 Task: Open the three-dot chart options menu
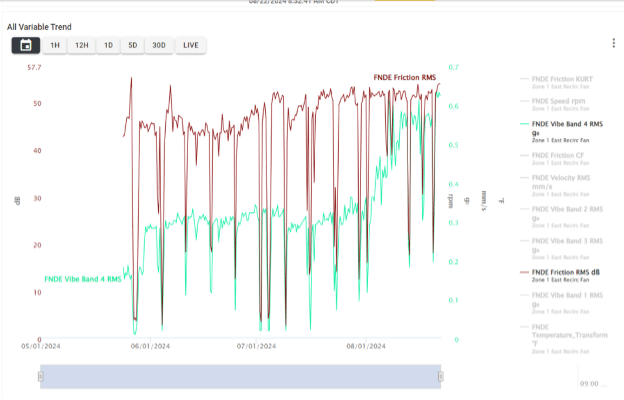[x=613, y=43]
